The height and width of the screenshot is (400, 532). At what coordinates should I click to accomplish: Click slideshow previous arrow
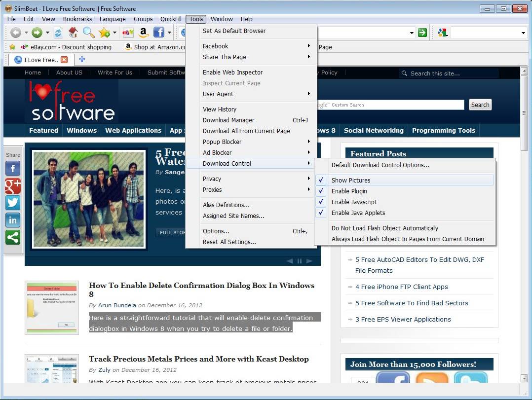(x=290, y=261)
